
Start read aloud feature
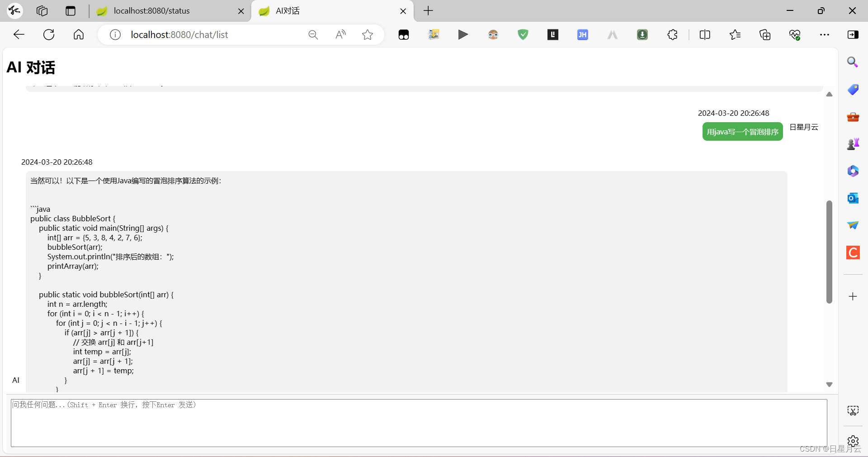coord(340,35)
